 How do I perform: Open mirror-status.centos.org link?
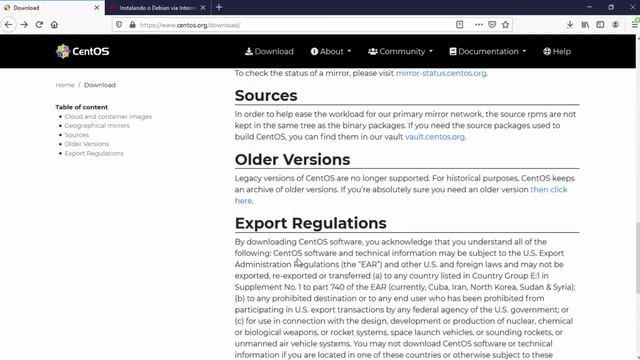pos(441,73)
